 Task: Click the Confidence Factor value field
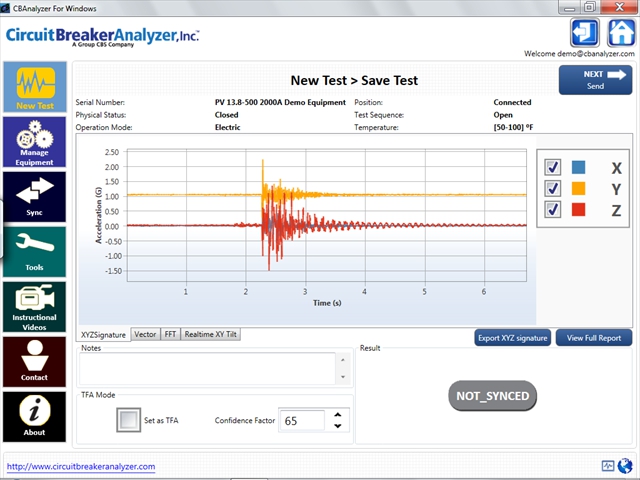point(302,420)
